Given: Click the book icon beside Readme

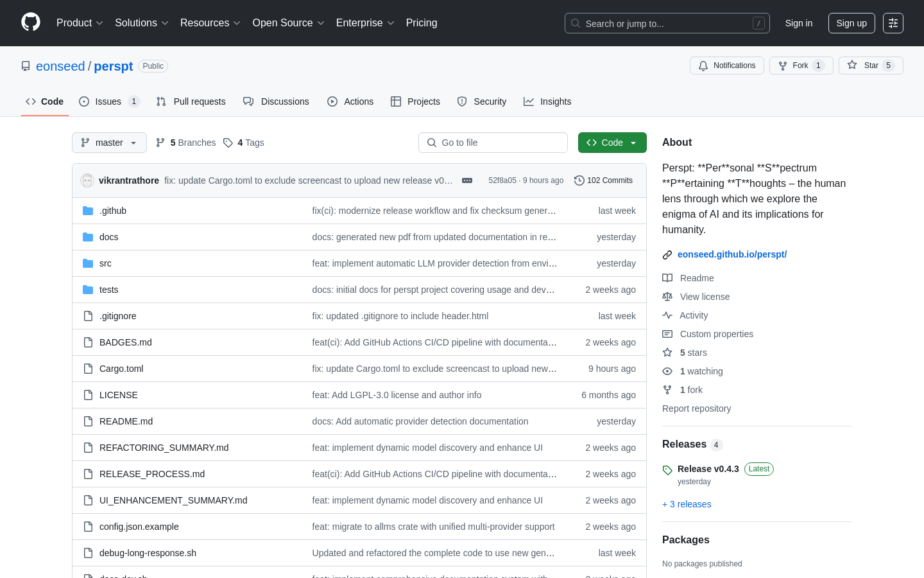Looking at the screenshot, I should 667,278.
